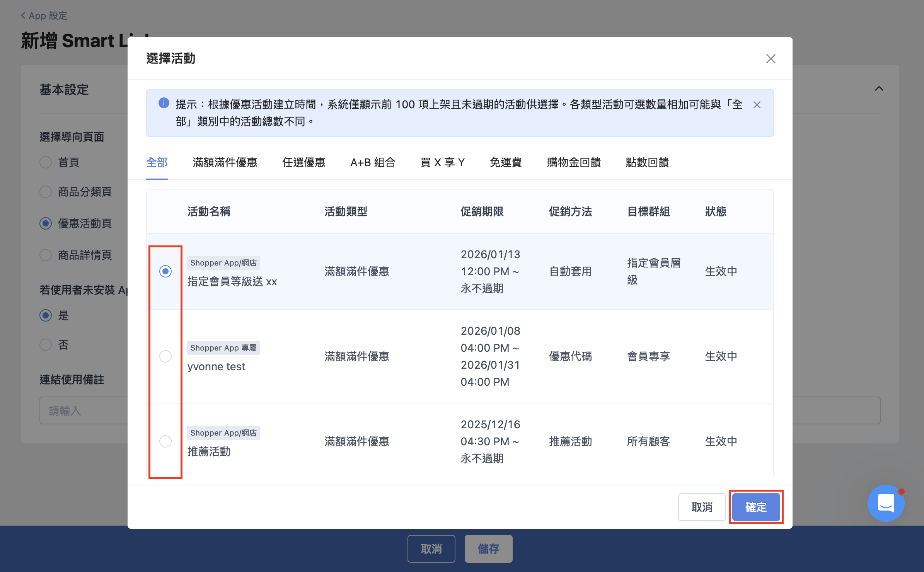Select the 指定會員等級送 xx activity radio
924x572 pixels.
coord(165,271)
